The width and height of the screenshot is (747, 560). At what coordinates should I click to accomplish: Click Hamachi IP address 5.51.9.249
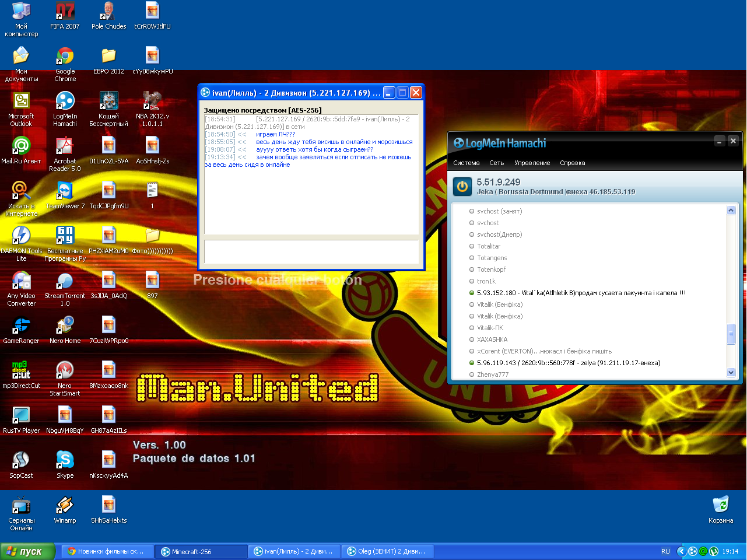click(499, 182)
